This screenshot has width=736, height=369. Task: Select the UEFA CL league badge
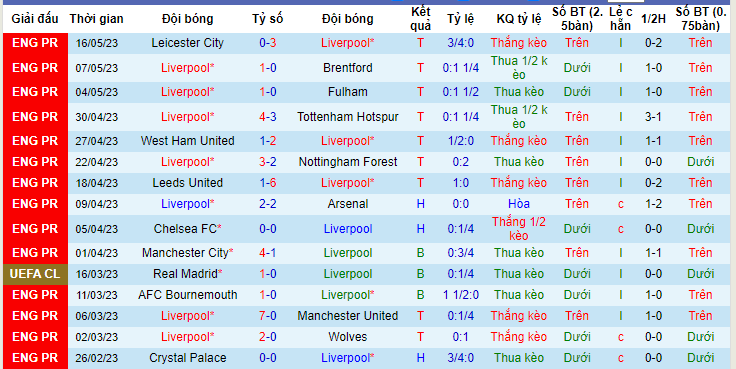coord(35,274)
